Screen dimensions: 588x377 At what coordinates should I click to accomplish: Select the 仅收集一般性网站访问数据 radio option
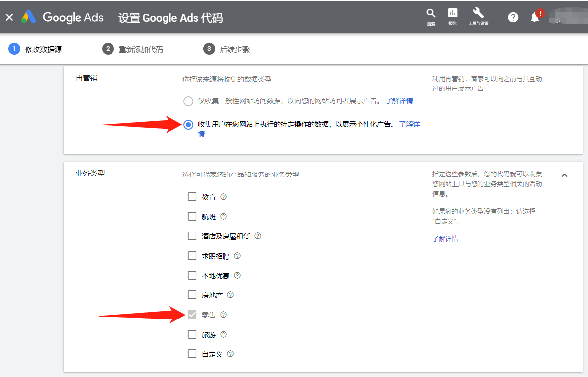point(188,101)
